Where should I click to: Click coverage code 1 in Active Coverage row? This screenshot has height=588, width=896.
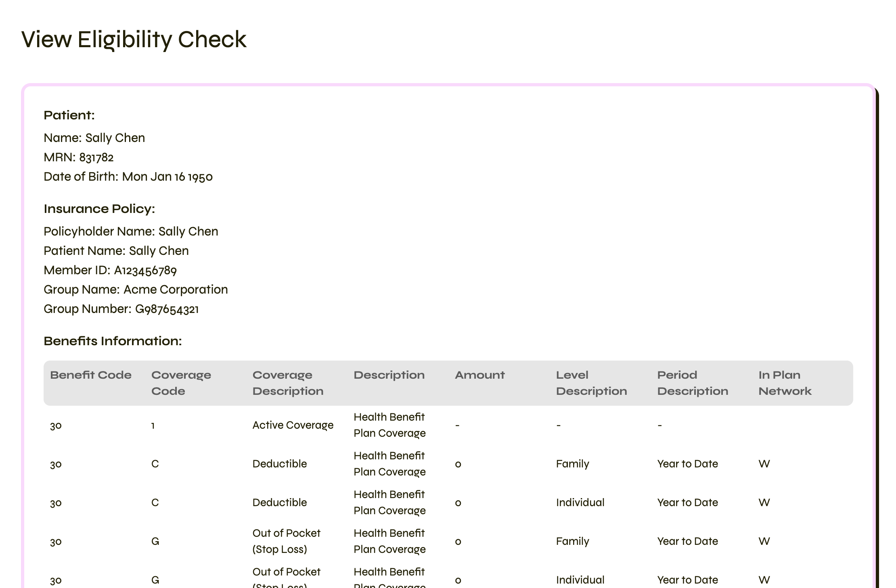pos(153,425)
